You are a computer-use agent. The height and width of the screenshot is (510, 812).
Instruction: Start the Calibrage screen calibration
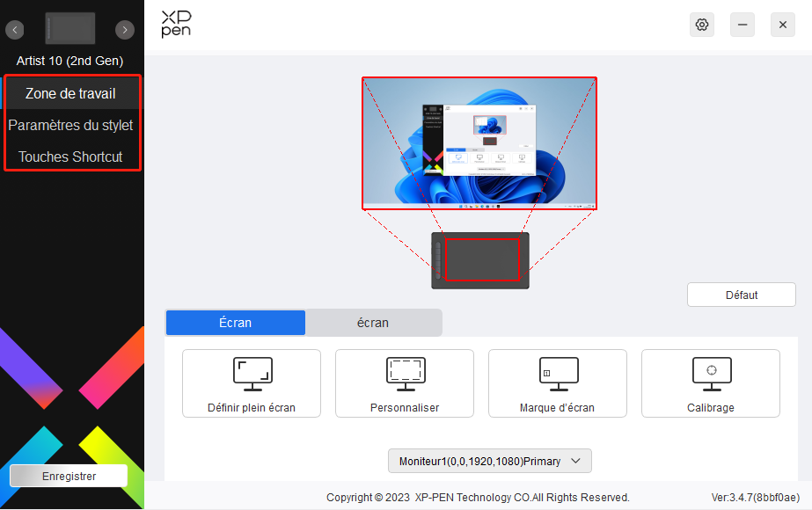(x=711, y=383)
